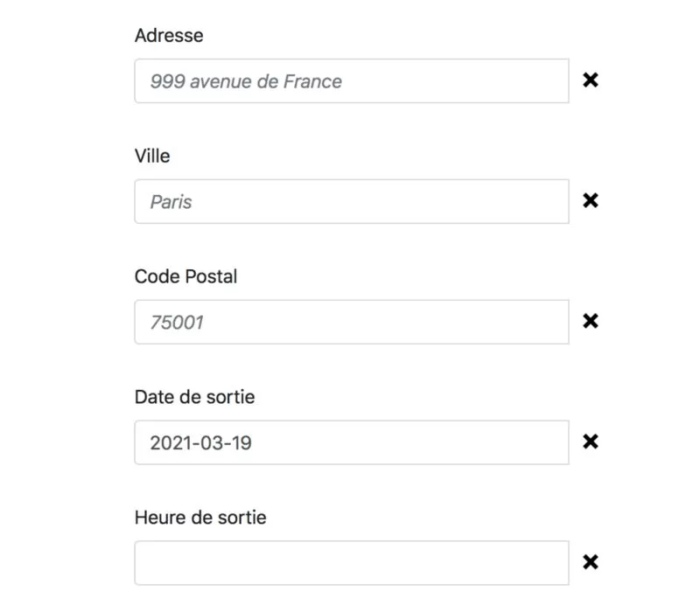Clear the Code Postal field using X icon
Image resolution: width=700 pixels, height=612 pixels.
590,321
